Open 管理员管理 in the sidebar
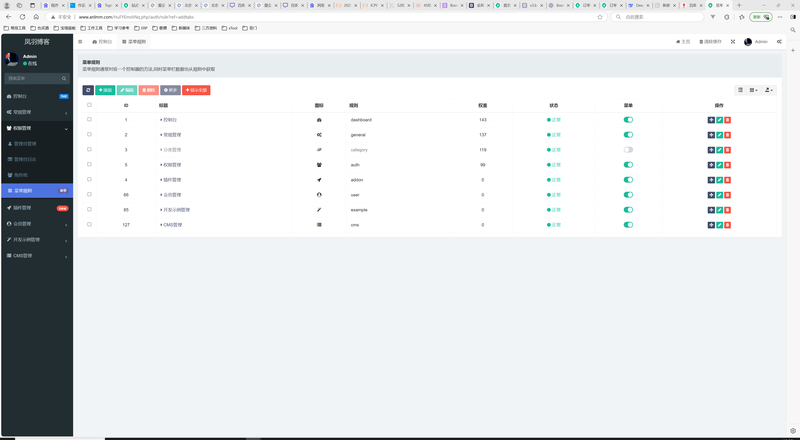This screenshot has height=440, width=800. [x=37, y=144]
